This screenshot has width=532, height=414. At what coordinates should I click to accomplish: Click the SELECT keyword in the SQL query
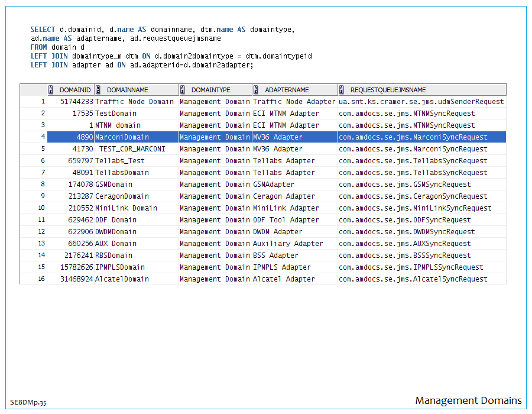pyautogui.click(x=43, y=30)
